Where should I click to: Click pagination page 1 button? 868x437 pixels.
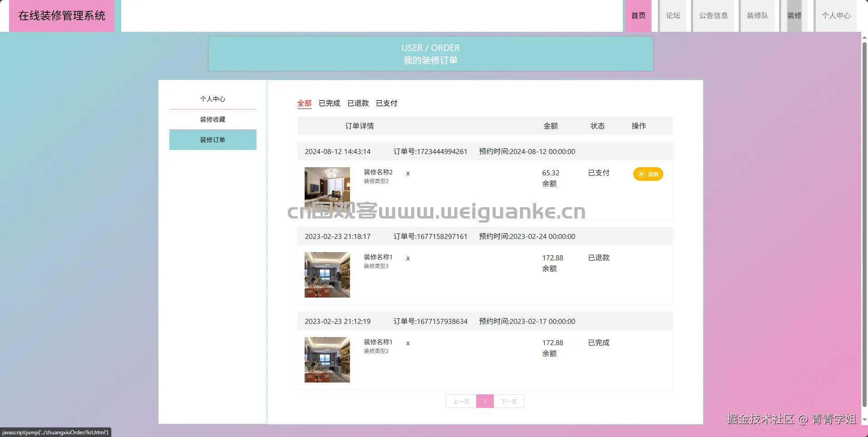point(485,401)
